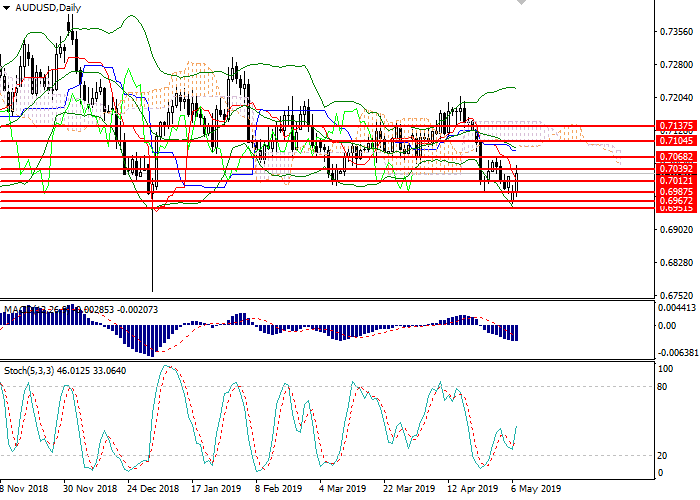This screenshot has width=700, height=500.
Task: Click the 0.67520 value on price axis
Action: [x=676, y=296]
